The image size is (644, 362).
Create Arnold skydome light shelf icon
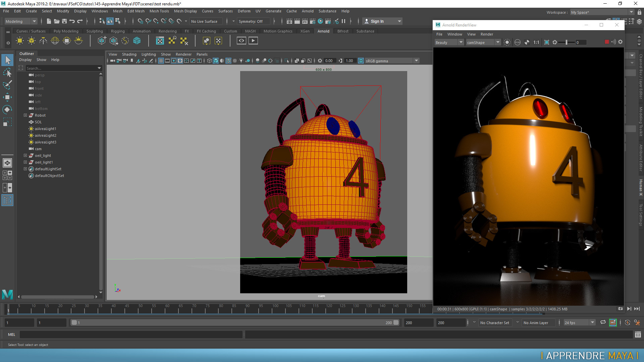[55, 41]
